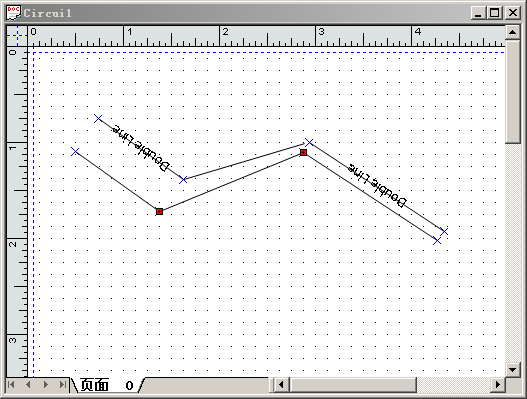Click the left Double Line text label

pyautogui.click(x=140, y=148)
